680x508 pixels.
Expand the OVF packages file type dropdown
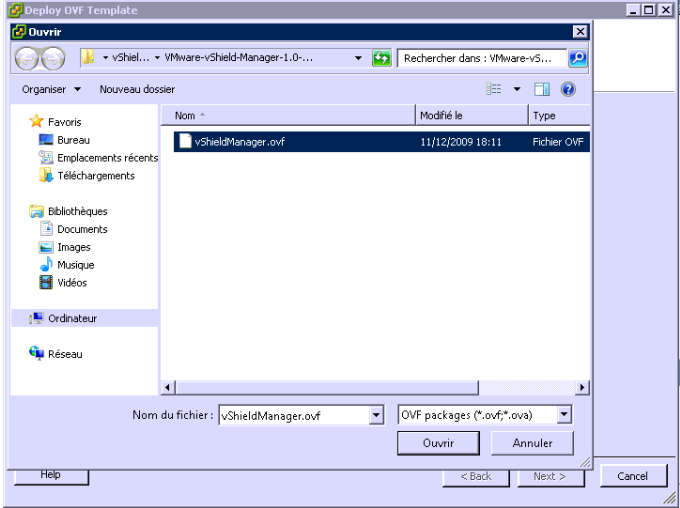click(564, 415)
